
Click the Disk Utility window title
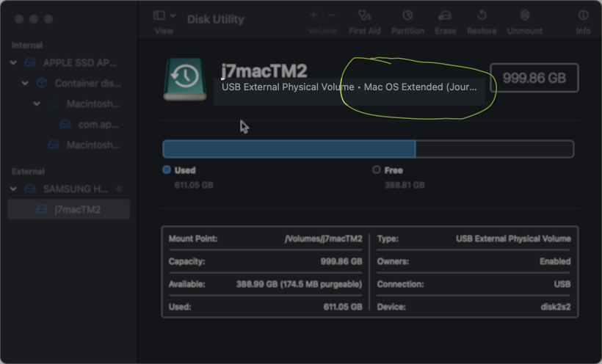[215, 19]
